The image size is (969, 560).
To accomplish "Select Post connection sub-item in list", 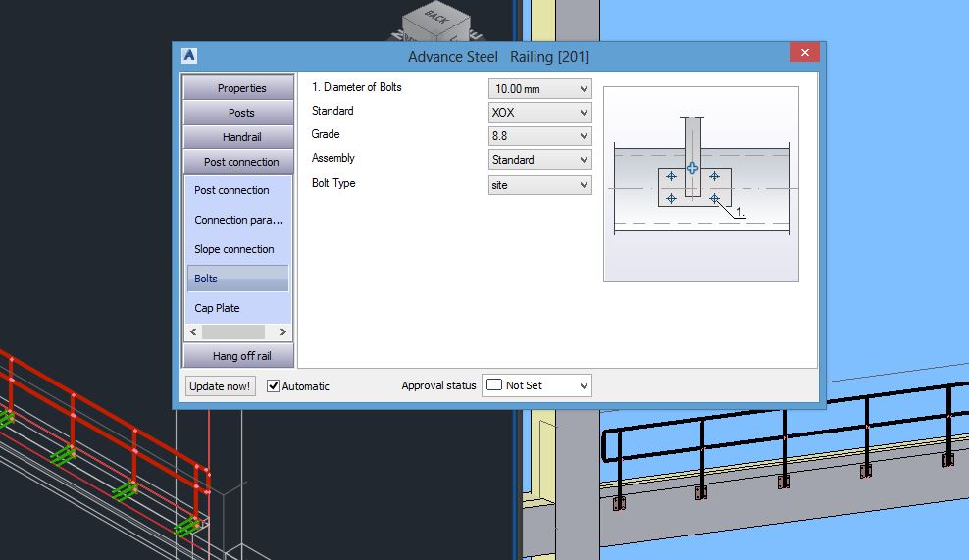I will 238,190.
